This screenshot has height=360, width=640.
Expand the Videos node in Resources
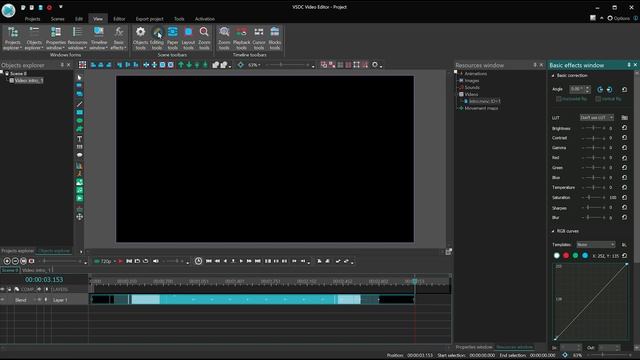[458, 94]
